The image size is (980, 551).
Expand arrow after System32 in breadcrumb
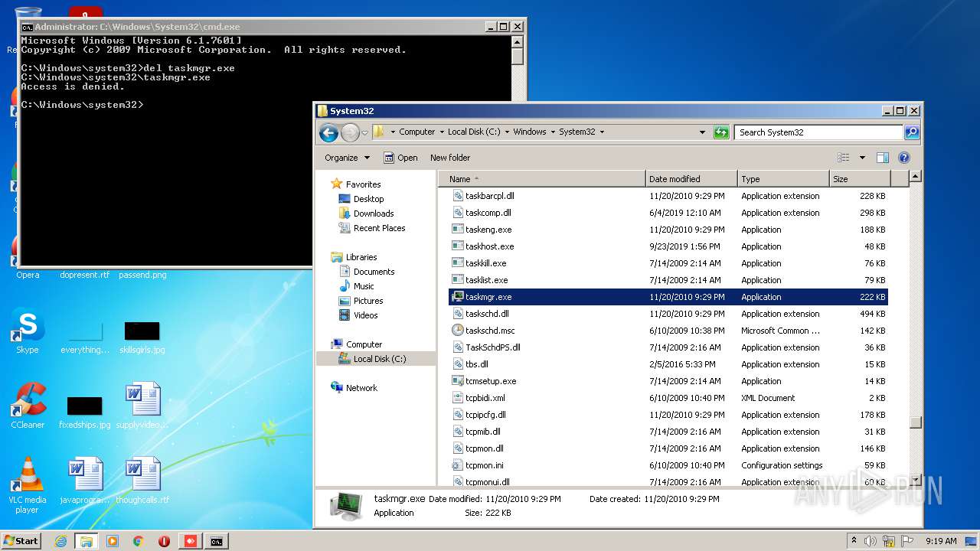tap(602, 132)
